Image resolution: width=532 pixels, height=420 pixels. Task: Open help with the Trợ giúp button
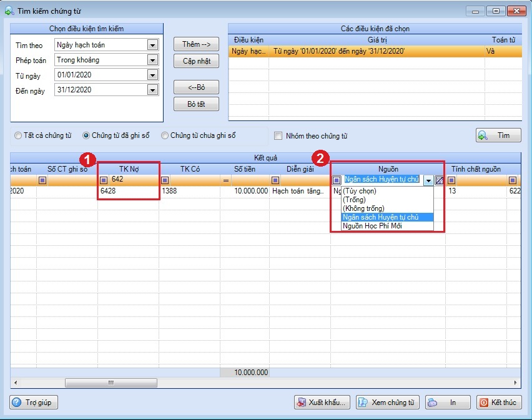tap(34, 403)
